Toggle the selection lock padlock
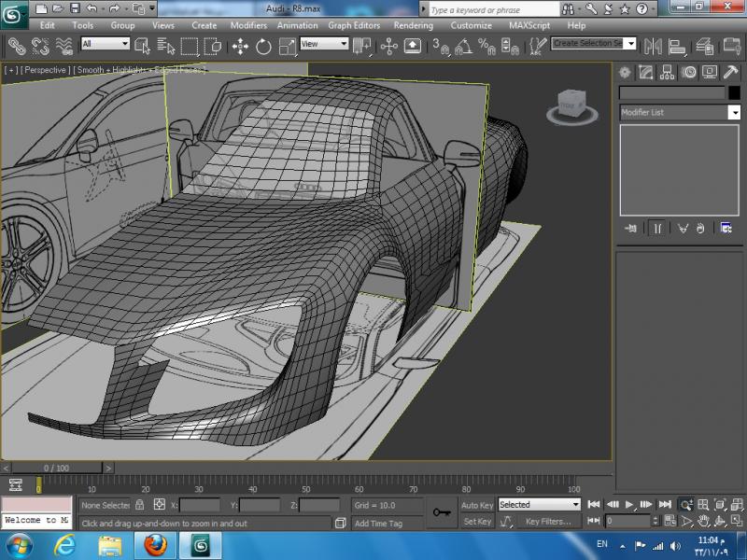This screenshot has width=747, height=560. tap(139, 505)
